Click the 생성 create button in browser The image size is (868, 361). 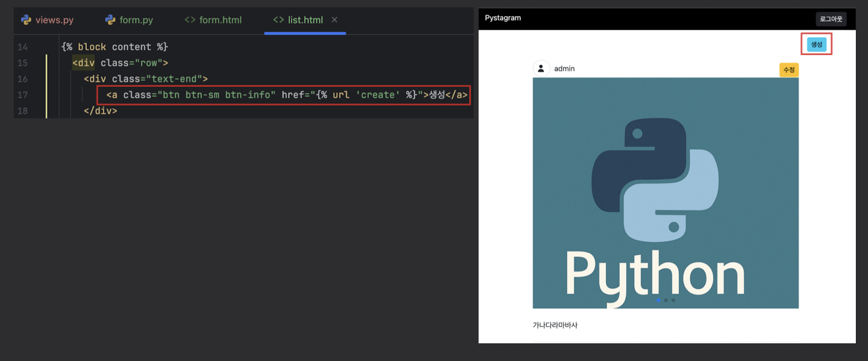(816, 44)
